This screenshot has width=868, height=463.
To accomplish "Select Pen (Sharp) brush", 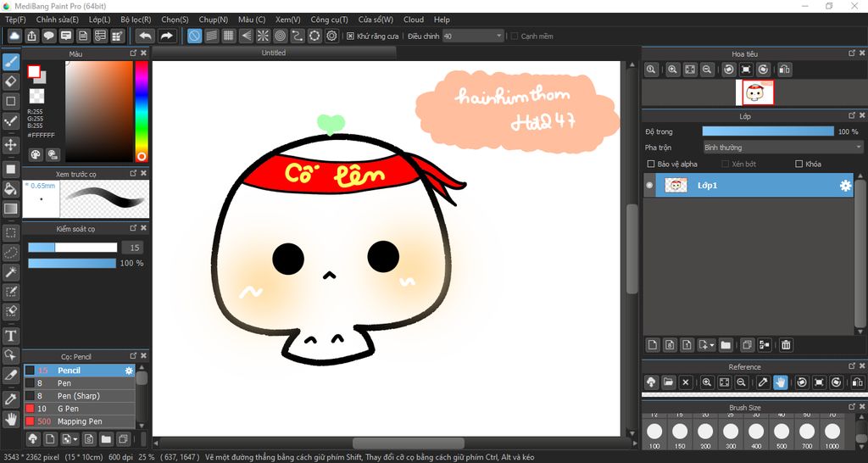I will point(79,396).
